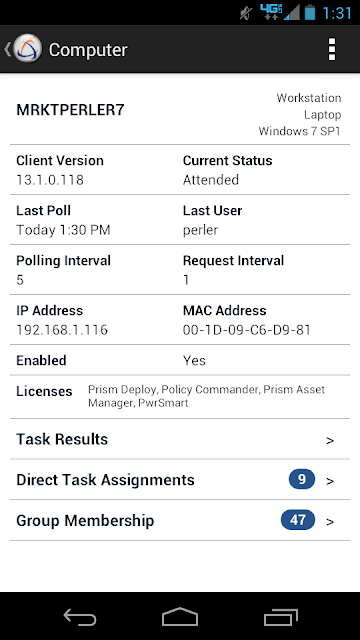Viewport: 360px width, 640px height.
Task: Tap the battery icon in the status bar
Action: coord(310,12)
